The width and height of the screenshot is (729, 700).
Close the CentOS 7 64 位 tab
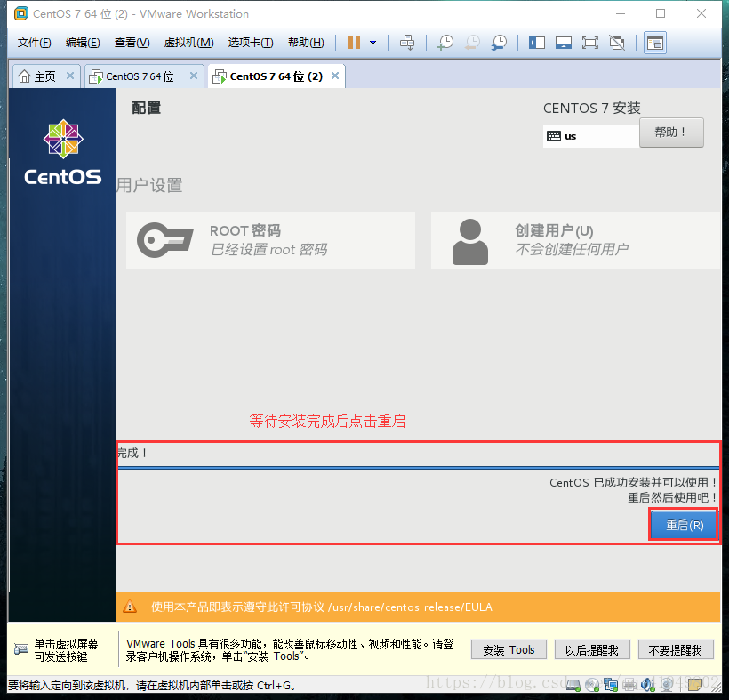coord(194,76)
